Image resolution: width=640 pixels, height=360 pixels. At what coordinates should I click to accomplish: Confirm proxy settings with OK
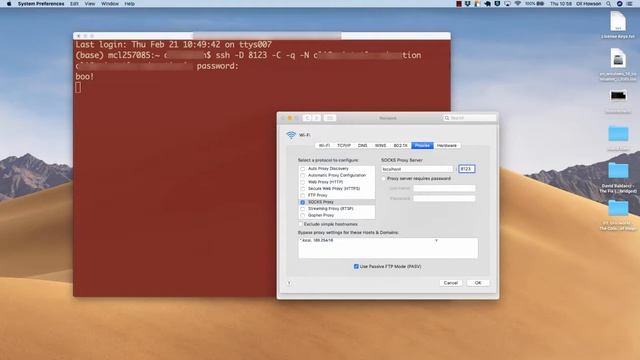[x=478, y=283]
